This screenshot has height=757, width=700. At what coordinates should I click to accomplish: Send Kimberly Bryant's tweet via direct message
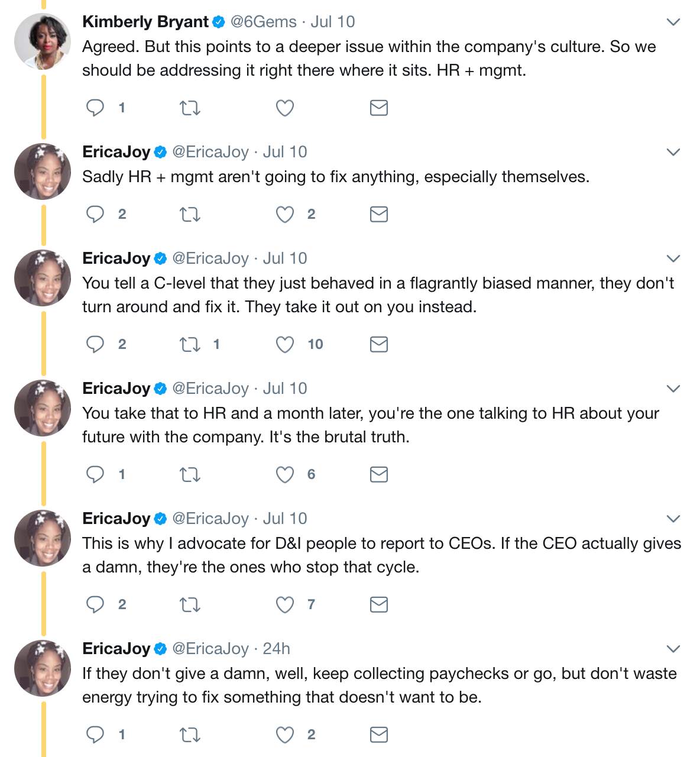pos(379,108)
